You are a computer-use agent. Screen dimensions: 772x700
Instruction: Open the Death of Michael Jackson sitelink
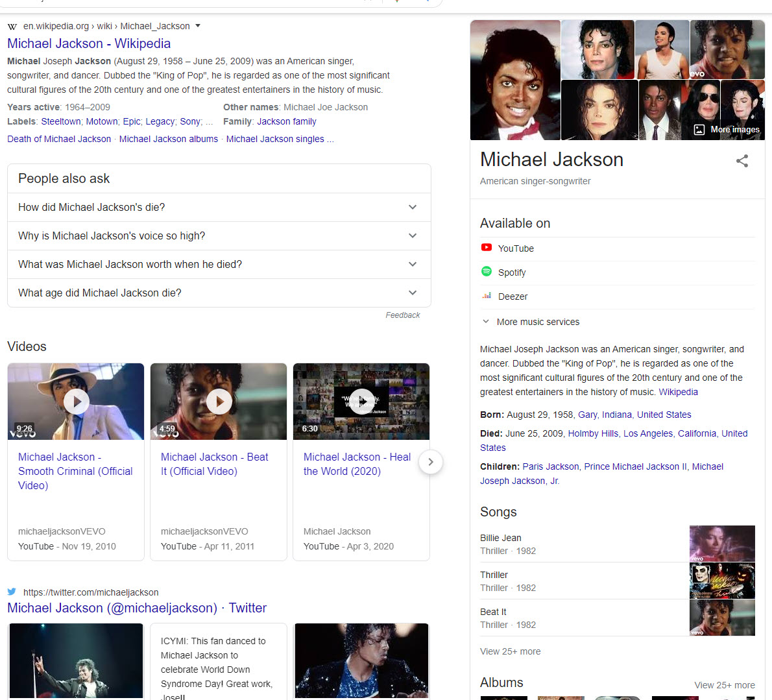click(x=59, y=139)
